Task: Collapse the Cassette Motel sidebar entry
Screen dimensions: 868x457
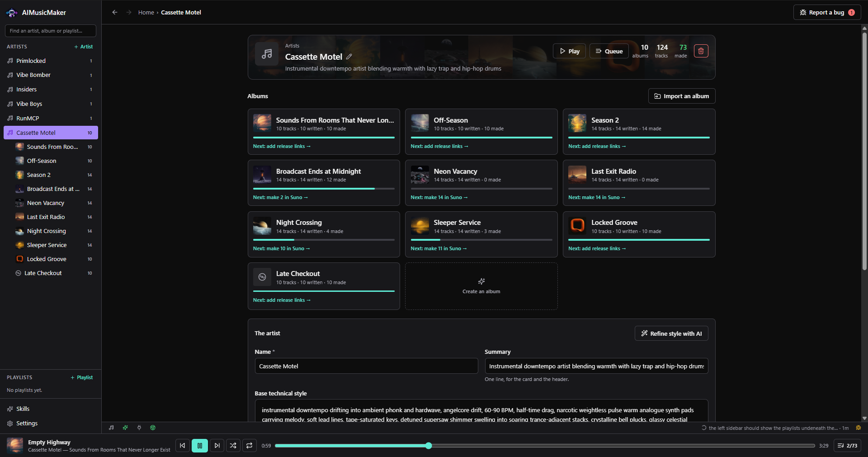Action: [x=51, y=133]
